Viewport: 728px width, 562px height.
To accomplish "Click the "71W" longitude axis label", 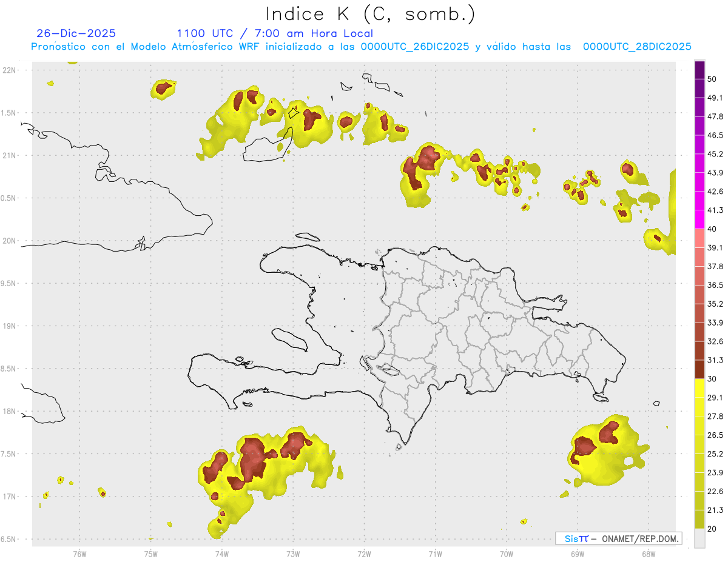I will click(x=435, y=554).
